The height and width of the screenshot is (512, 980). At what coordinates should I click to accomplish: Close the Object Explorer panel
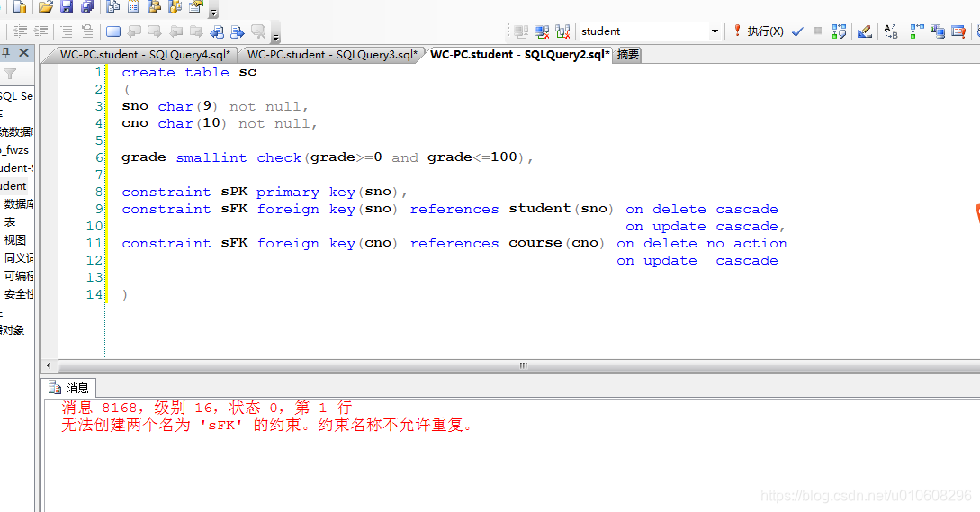pos(23,52)
